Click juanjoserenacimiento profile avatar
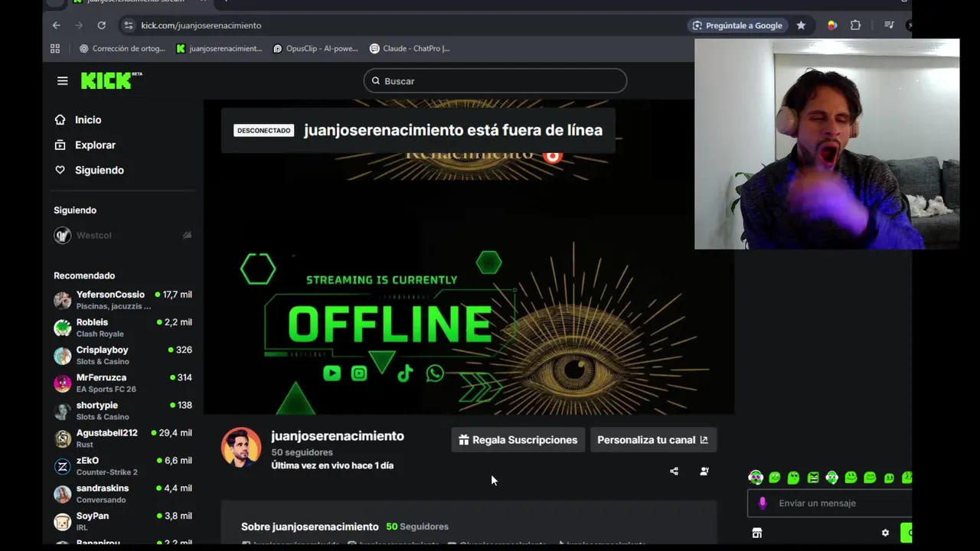980x551 pixels. (241, 447)
